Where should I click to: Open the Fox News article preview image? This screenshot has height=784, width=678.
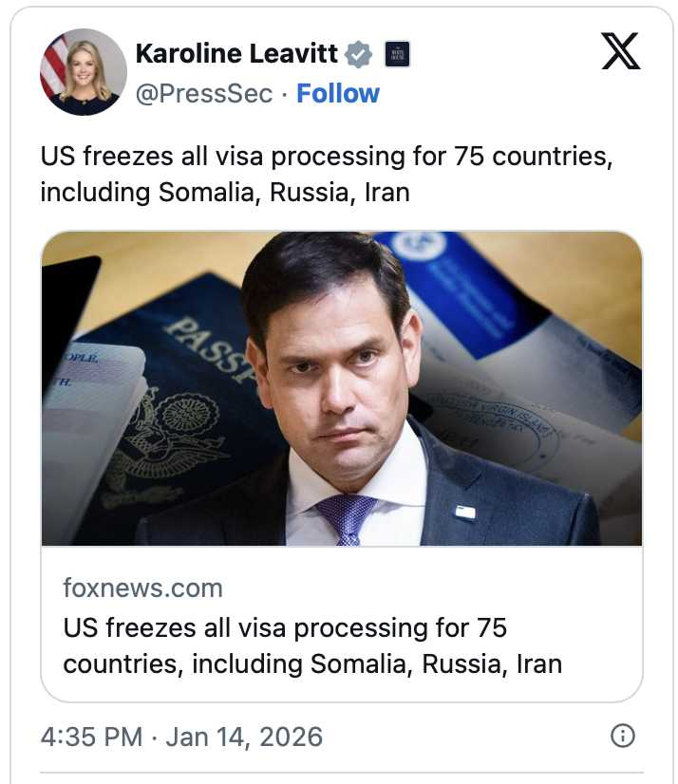pos(342,388)
